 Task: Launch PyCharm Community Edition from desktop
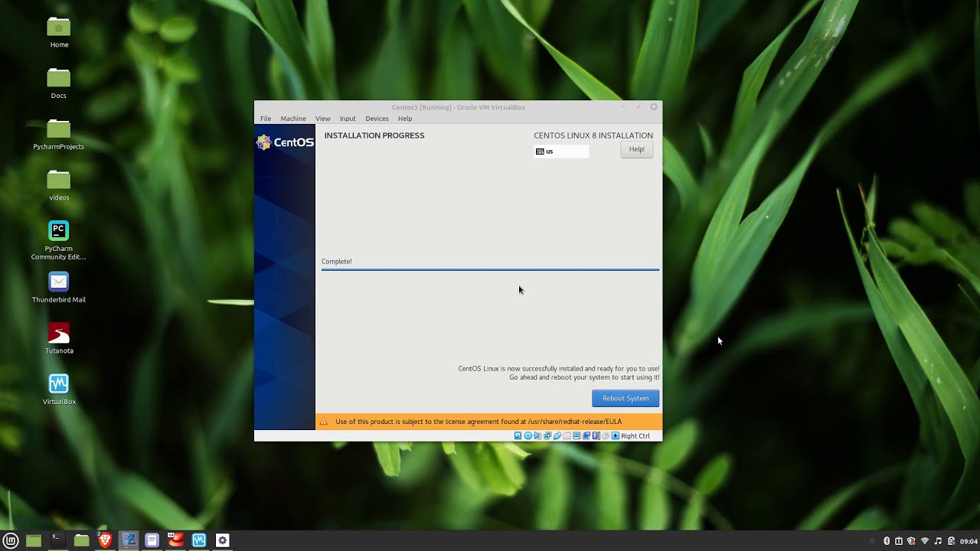pos(59,240)
